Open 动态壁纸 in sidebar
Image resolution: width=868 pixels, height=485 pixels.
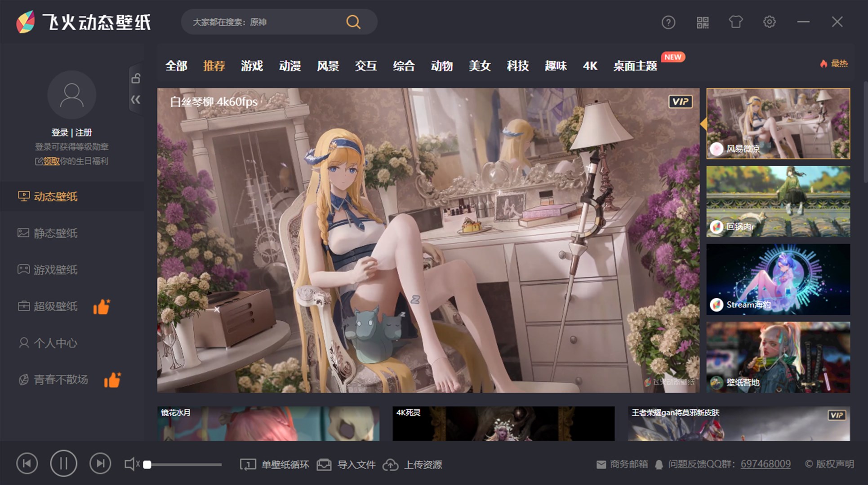point(72,196)
